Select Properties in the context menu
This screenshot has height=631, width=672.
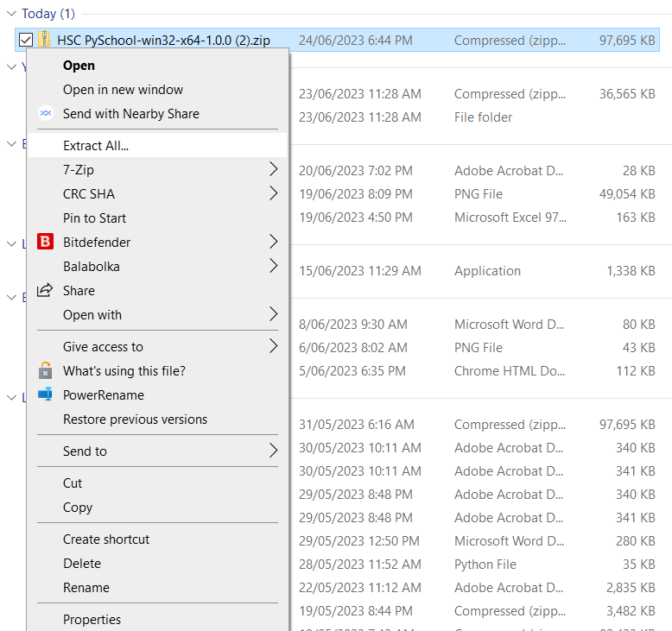click(92, 620)
